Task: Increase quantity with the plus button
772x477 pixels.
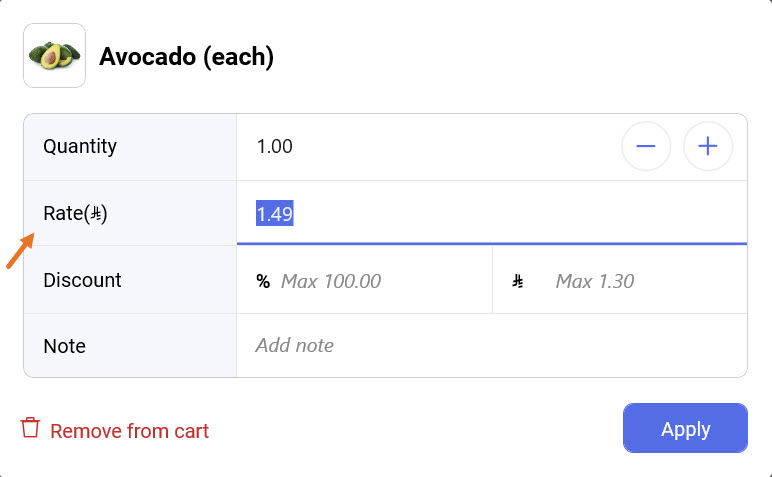Action: point(708,147)
